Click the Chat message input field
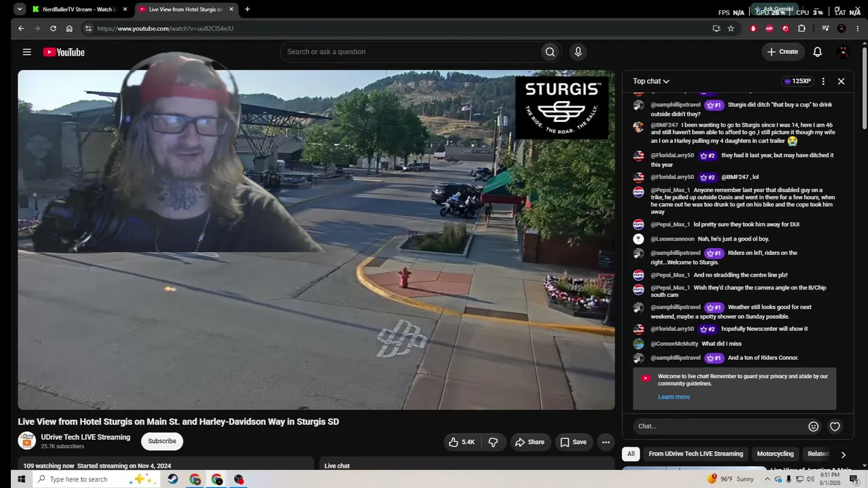Image resolution: width=868 pixels, height=488 pixels. click(x=720, y=426)
